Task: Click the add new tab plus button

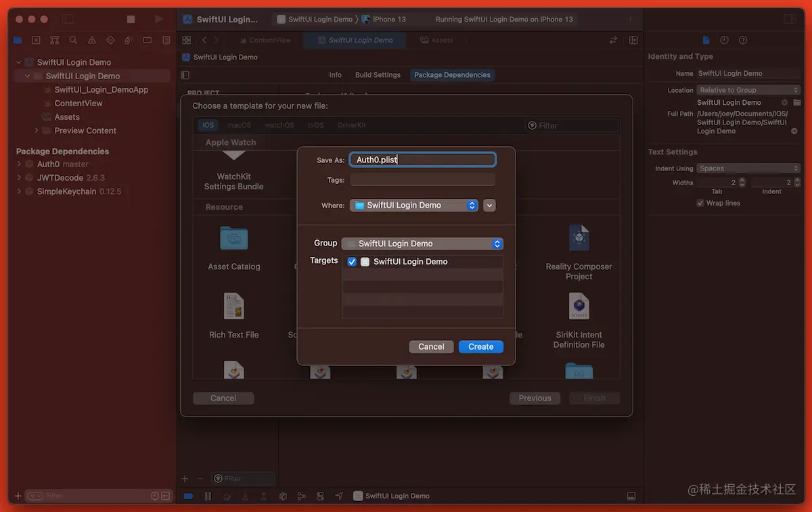Action: (x=631, y=20)
